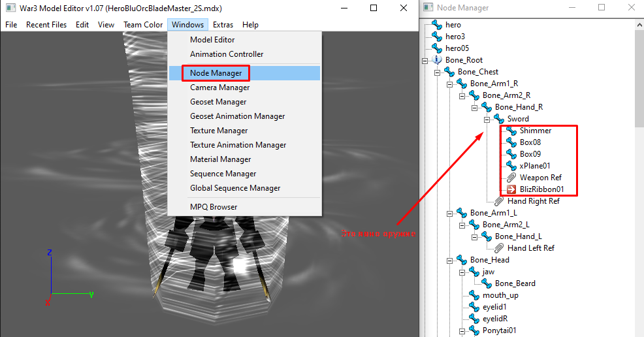Image resolution: width=644 pixels, height=337 pixels.
Task: Open the Extras menu
Action: [x=223, y=25]
